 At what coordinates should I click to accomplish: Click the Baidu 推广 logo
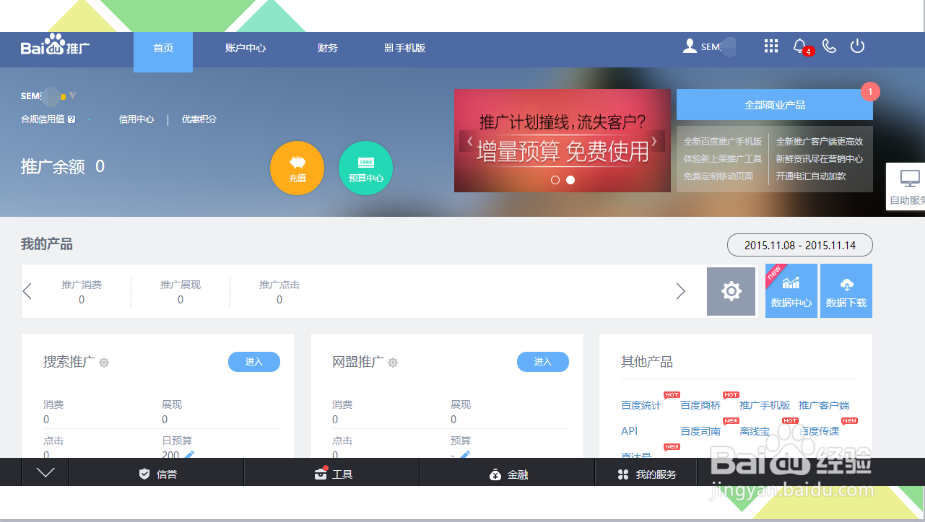(55, 46)
